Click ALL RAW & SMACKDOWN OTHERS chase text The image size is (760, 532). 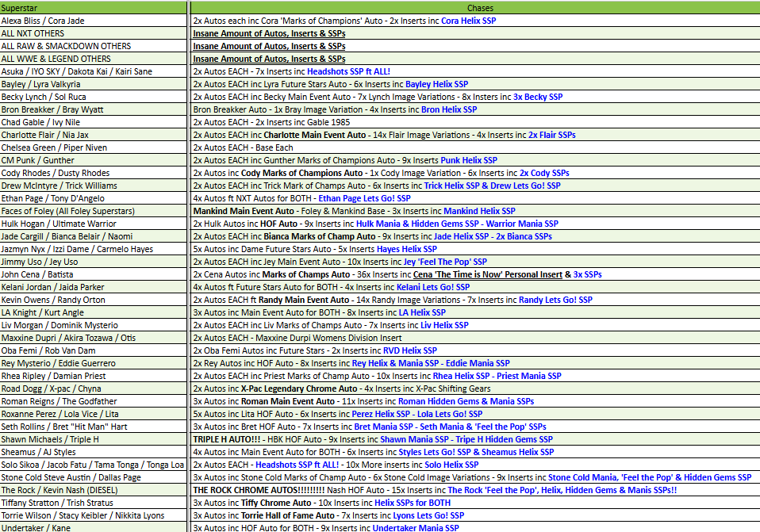pyautogui.click(x=269, y=46)
